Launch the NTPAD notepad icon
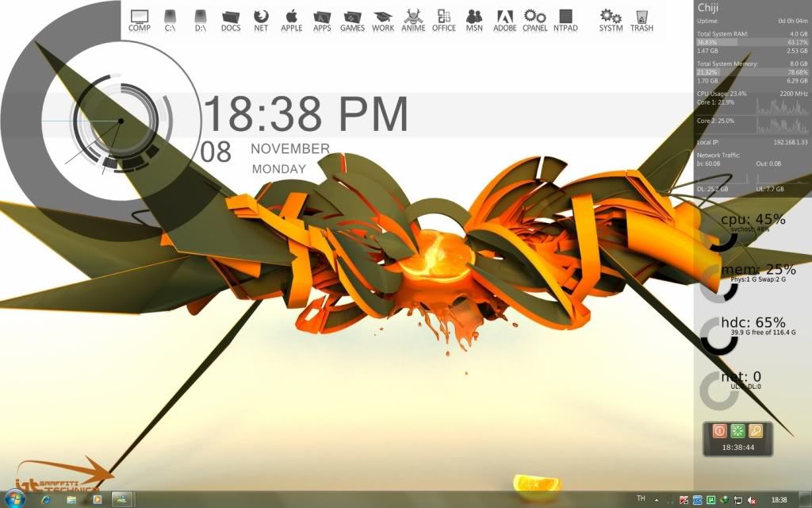The image size is (812, 508). click(565, 21)
